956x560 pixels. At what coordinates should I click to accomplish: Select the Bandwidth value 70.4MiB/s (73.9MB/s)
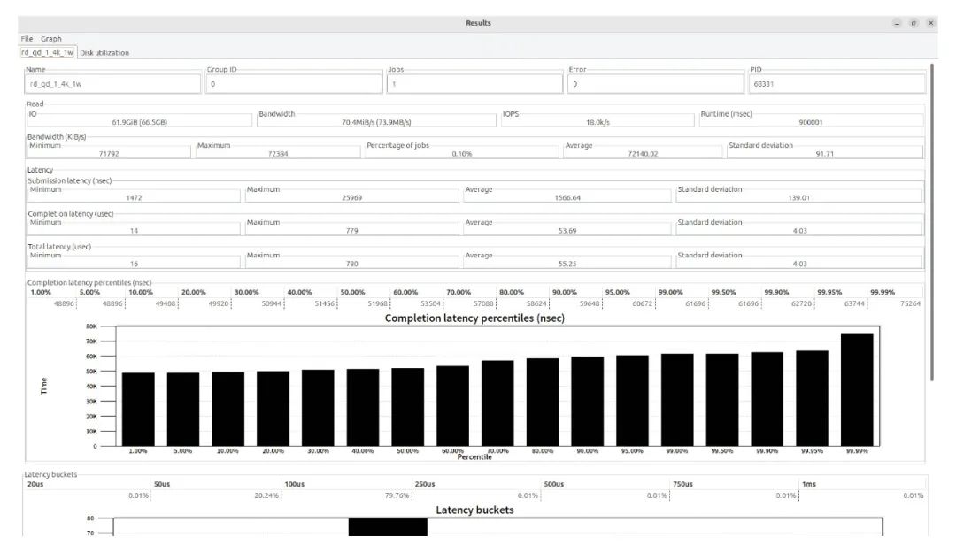tap(376, 122)
